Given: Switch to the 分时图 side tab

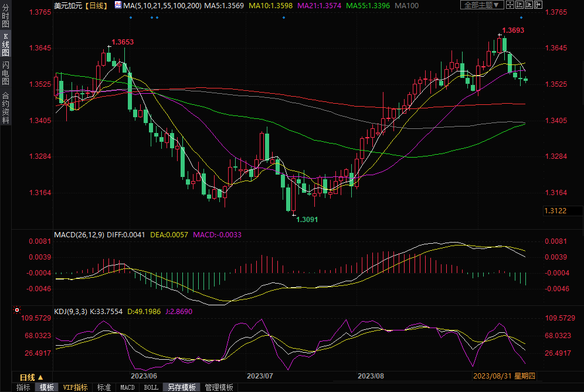Looking at the screenshot, I should pos(5,17).
